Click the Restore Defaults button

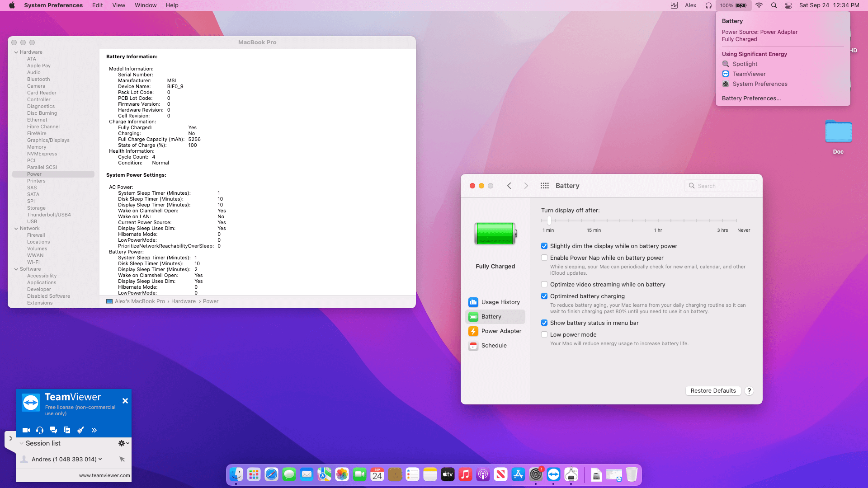coord(713,391)
